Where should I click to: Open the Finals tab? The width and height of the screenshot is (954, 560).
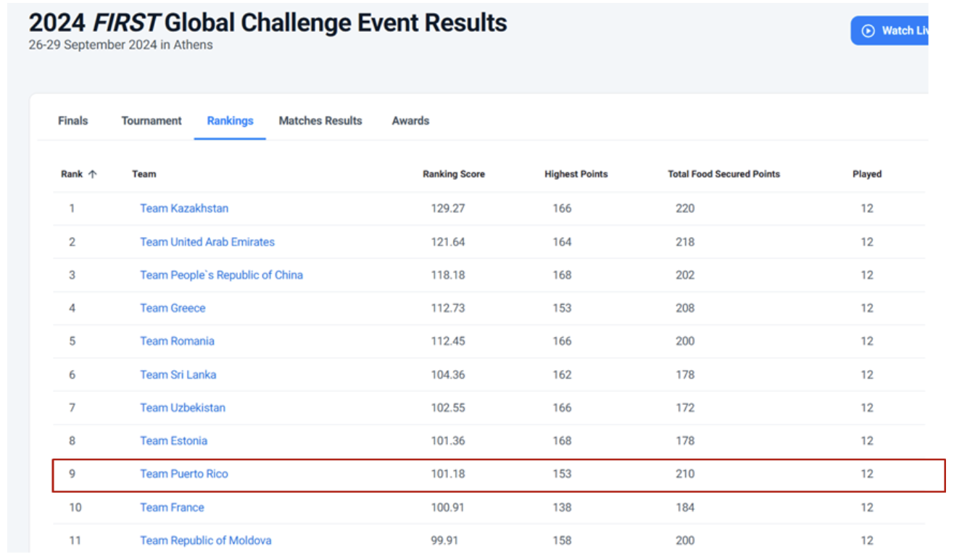tap(72, 121)
